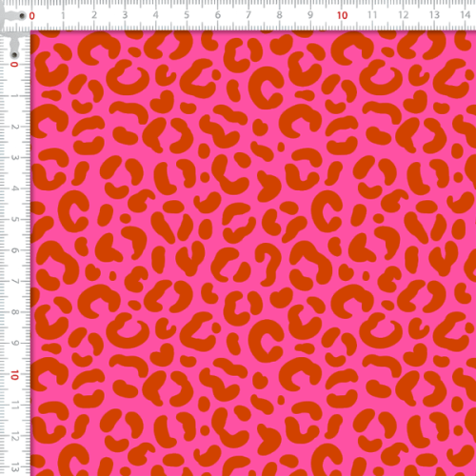Click the number 7 on the horizontal ruler
This screenshot has width=476, height=476.
(x=248, y=15)
